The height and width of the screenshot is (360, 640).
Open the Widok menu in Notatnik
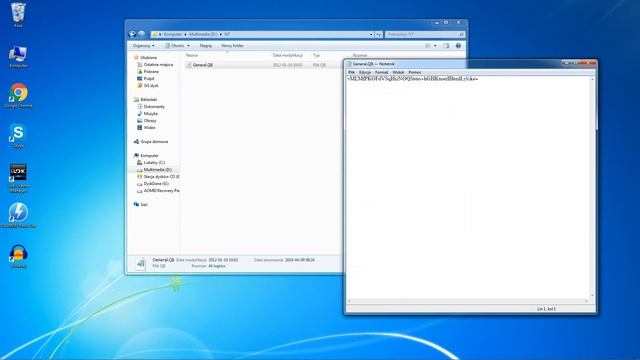[x=398, y=72]
